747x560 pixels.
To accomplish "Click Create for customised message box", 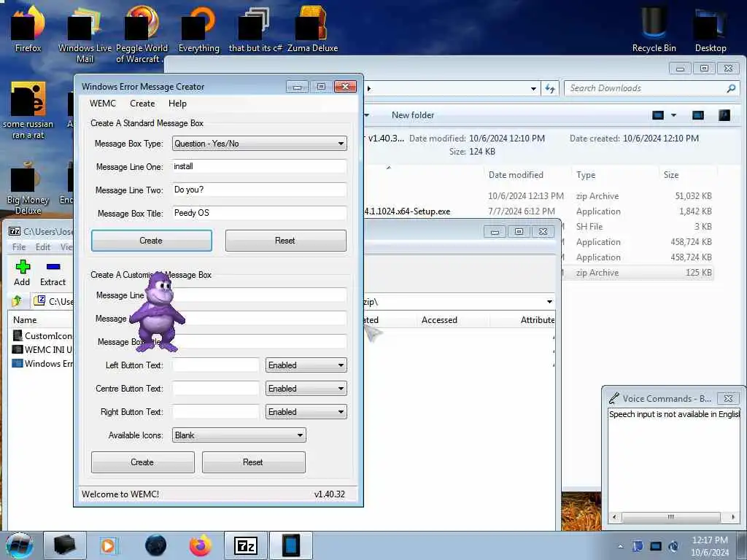I will (x=142, y=462).
